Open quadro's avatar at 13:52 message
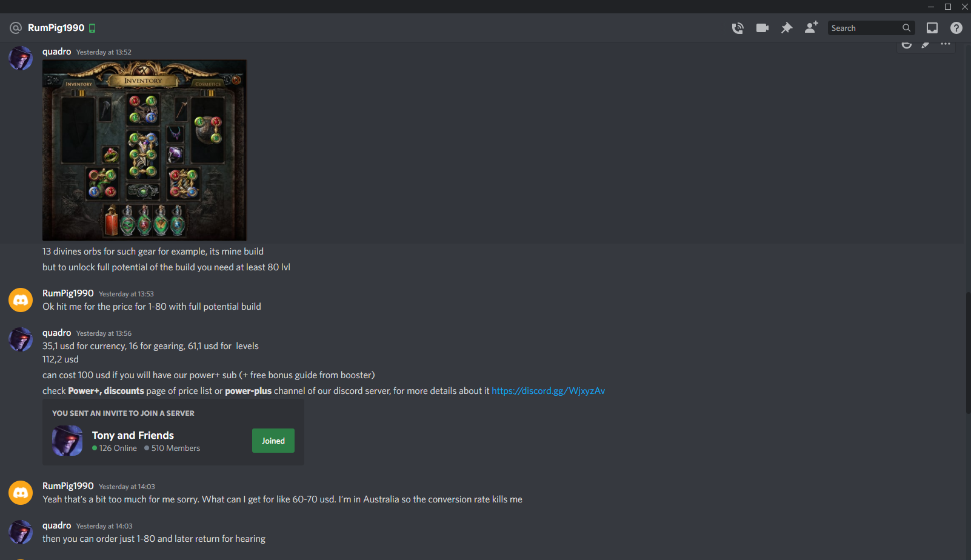The height and width of the screenshot is (560, 971). point(21,58)
